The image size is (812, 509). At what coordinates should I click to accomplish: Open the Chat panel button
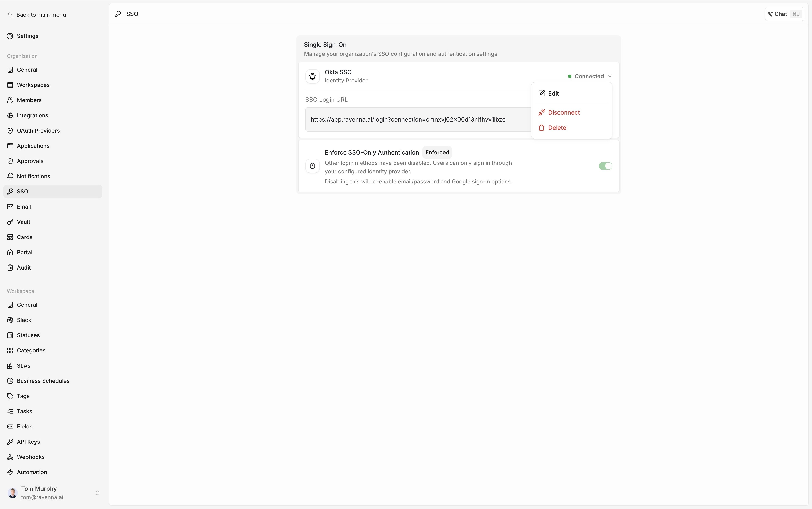coord(784,14)
